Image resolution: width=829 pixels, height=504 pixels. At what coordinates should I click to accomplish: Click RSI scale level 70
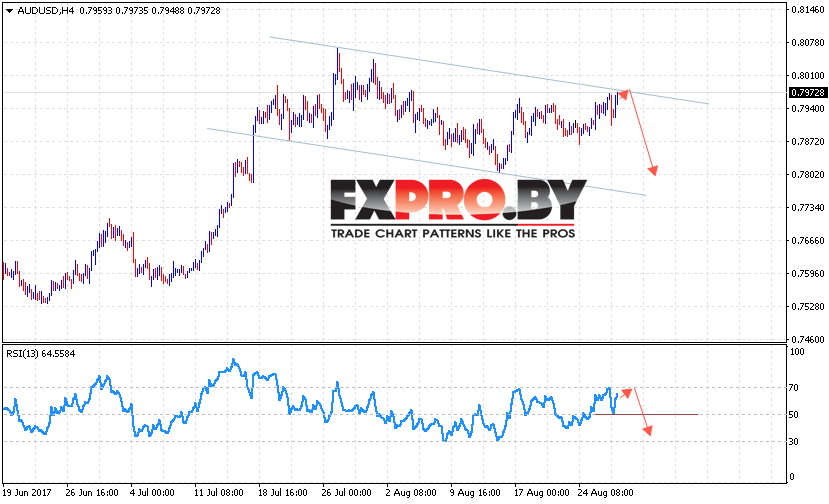pos(794,388)
